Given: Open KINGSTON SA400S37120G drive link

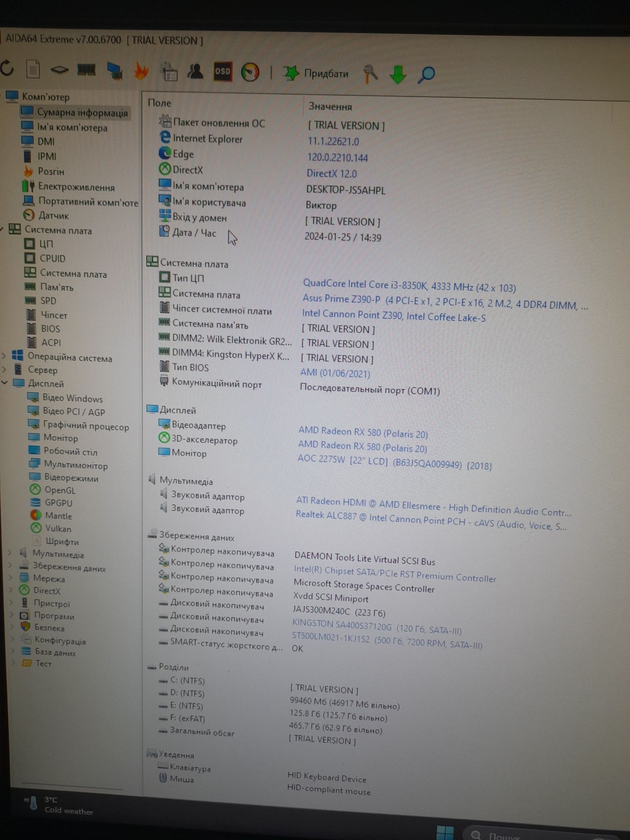Looking at the screenshot, I should pyautogui.click(x=377, y=627).
